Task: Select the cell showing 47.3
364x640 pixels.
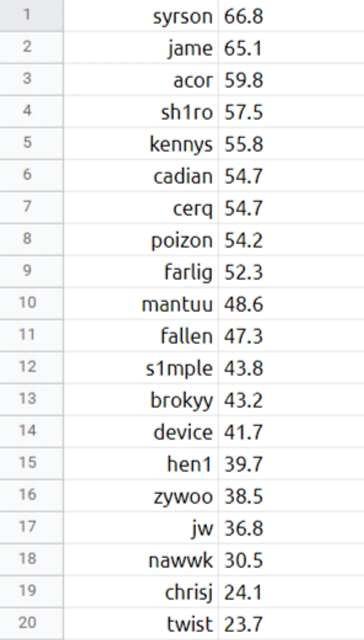Action: click(243, 336)
